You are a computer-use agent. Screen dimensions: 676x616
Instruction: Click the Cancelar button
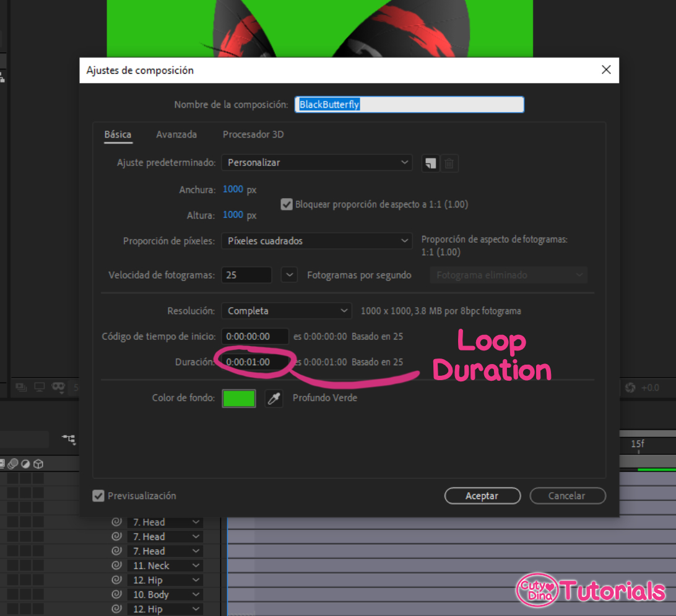pos(568,495)
